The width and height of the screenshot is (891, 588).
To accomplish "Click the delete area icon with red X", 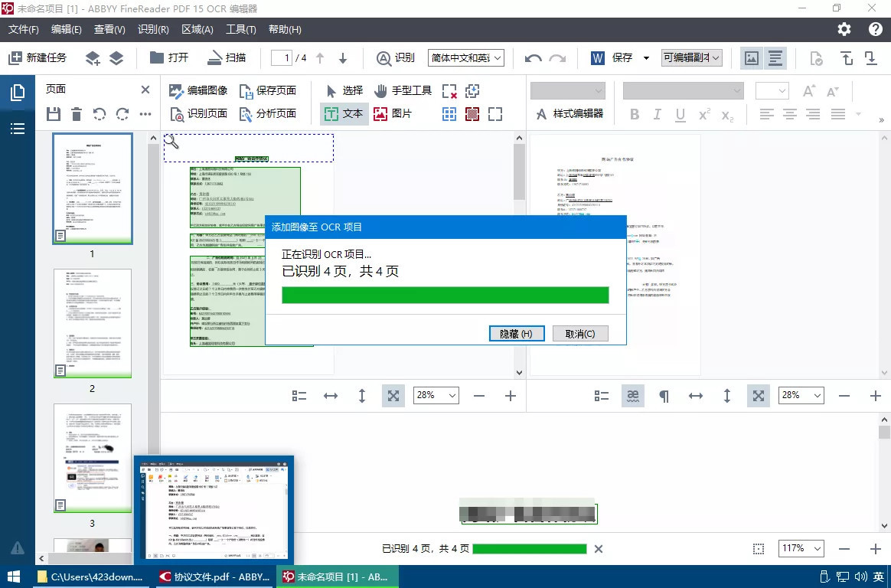I will coord(449,91).
